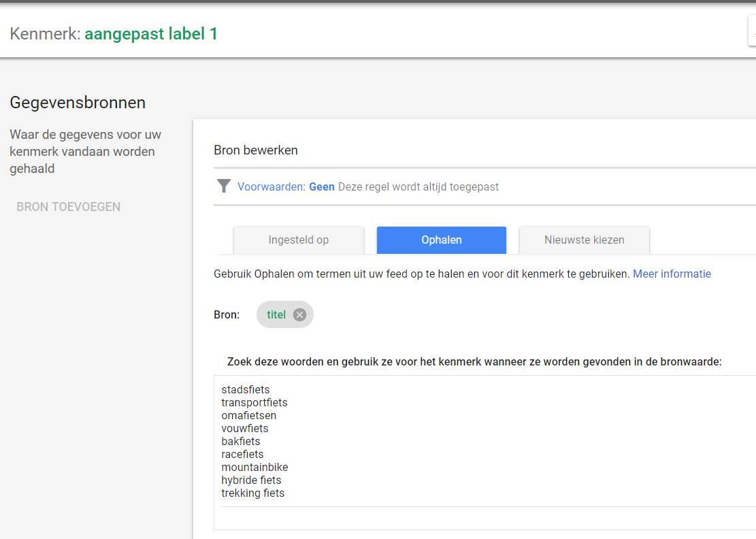Image resolution: width=756 pixels, height=539 pixels.
Task: Click hybride fiets in the word list
Action: pyautogui.click(x=251, y=480)
